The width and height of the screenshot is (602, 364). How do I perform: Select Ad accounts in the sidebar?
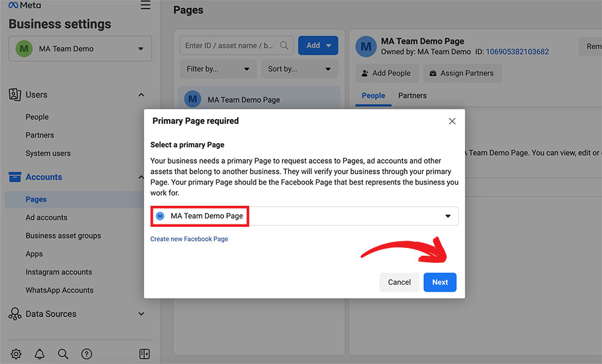46,218
